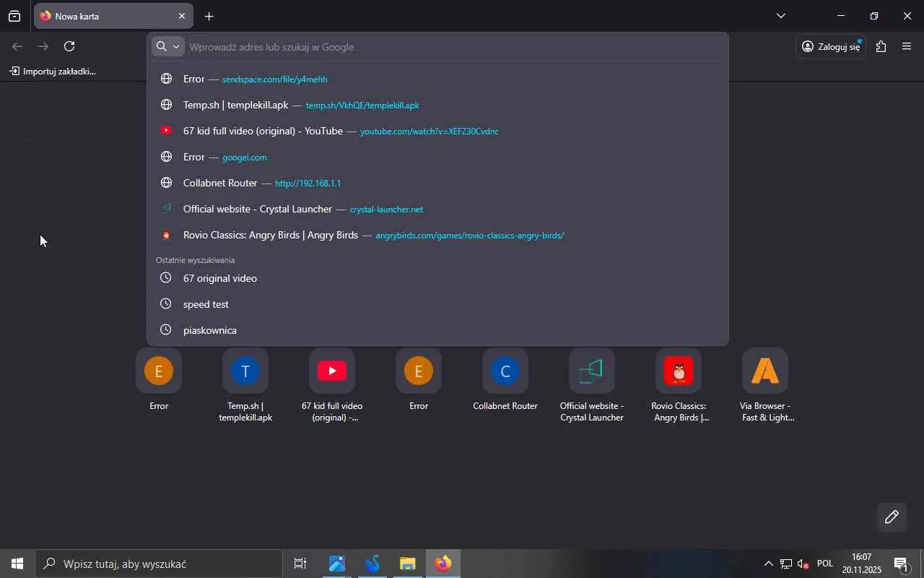The width and height of the screenshot is (924, 578).
Task: Open the Collabnet Router shortcut tile
Action: pyautogui.click(x=505, y=380)
